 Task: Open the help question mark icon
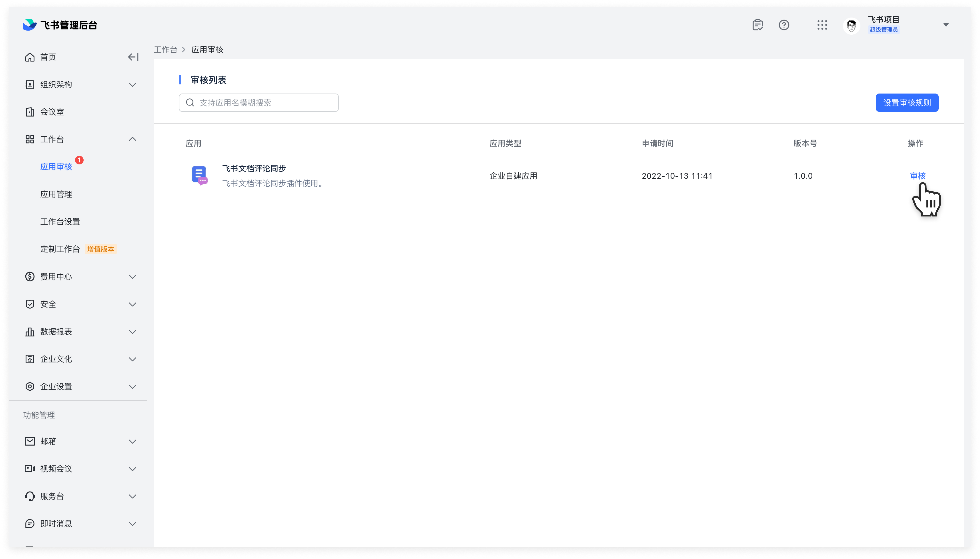pos(784,25)
